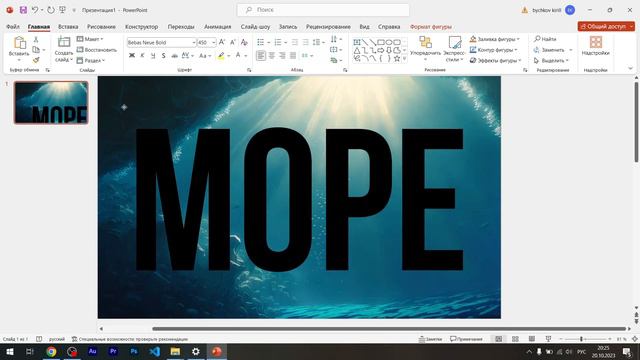Toggle text shadow (S)
Viewport: 640px width, 360px height.
click(163, 56)
